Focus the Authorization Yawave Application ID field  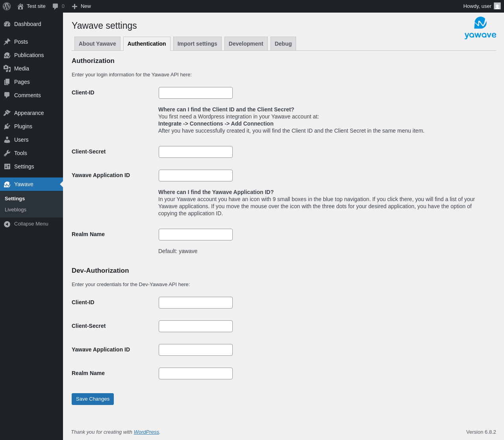tap(196, 176)
